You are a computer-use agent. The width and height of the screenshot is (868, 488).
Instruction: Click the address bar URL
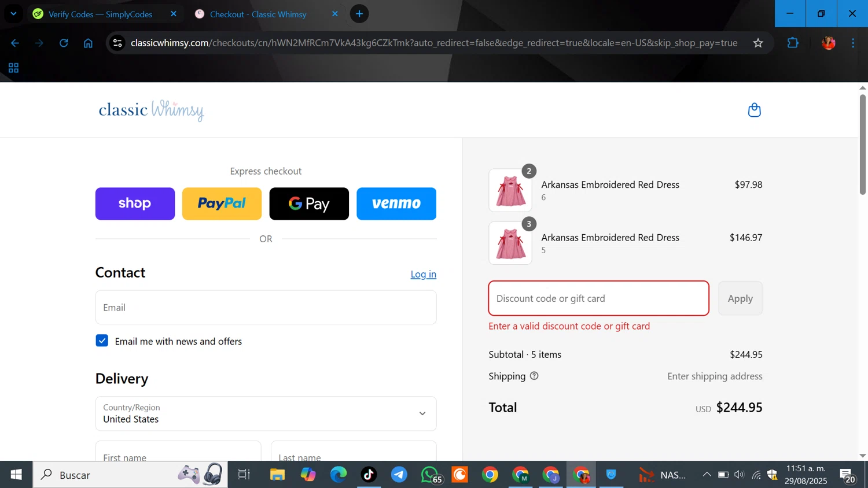click(434, 43)
